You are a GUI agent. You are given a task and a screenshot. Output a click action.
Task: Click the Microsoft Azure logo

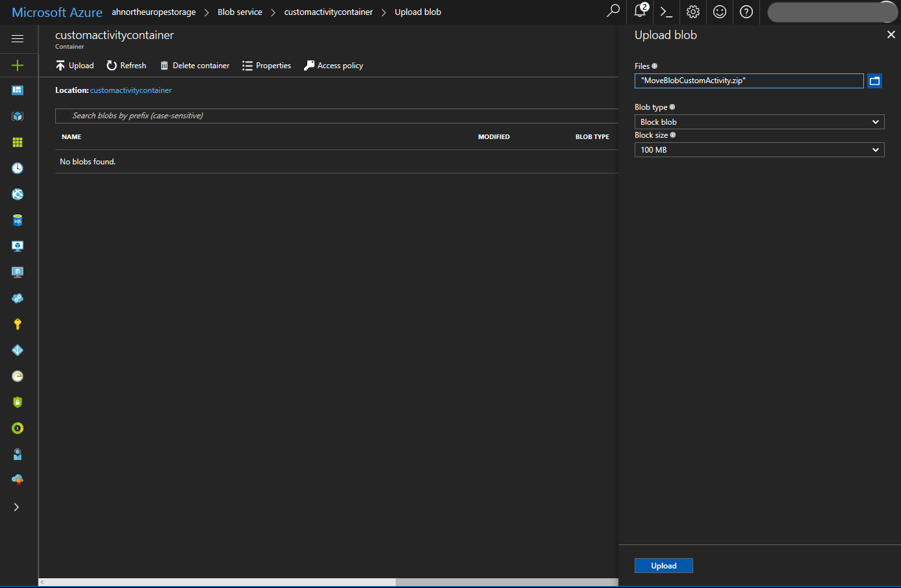(57, 12)
